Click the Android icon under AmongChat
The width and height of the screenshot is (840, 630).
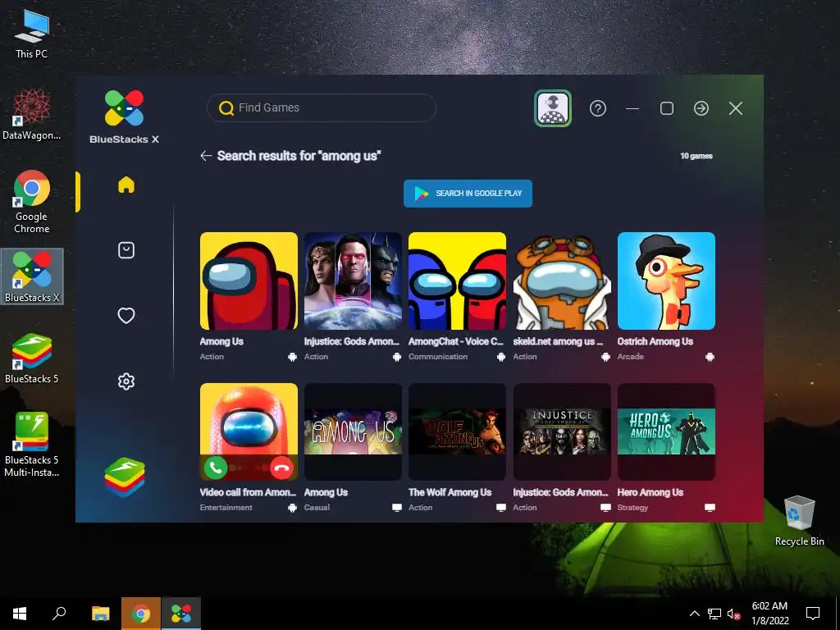[x=501, y=357]
